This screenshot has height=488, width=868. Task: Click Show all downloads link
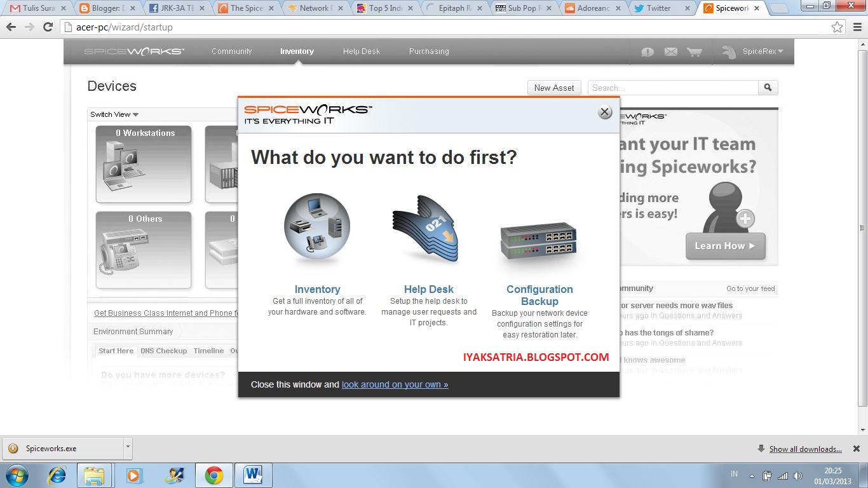[805, 449]
